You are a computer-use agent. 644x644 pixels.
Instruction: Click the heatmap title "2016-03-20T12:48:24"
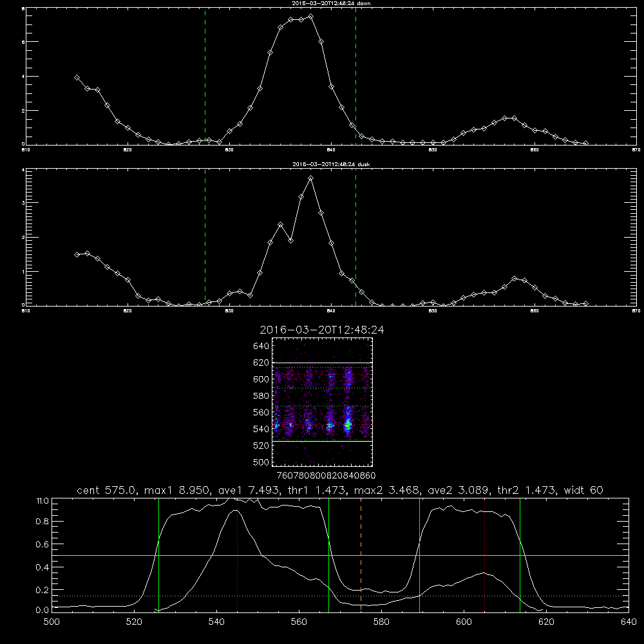pyautogui.click(x=322, y=330)
